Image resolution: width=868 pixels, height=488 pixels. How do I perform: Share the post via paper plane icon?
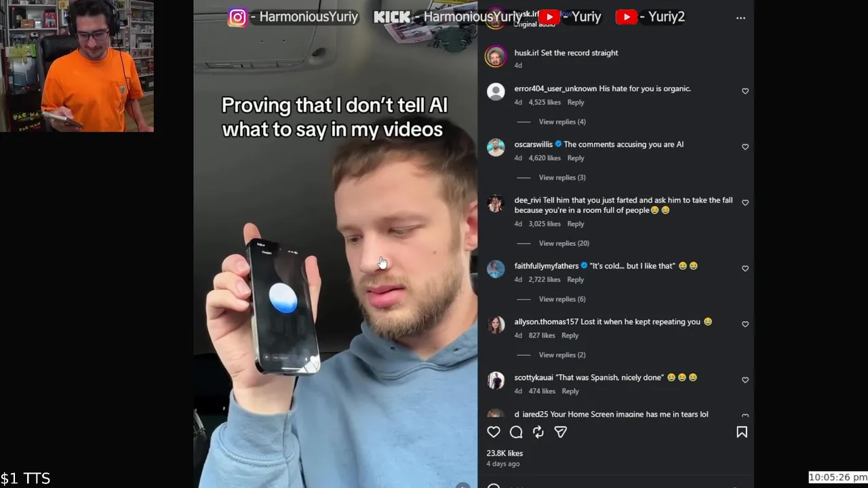click(x=561, y=432)
